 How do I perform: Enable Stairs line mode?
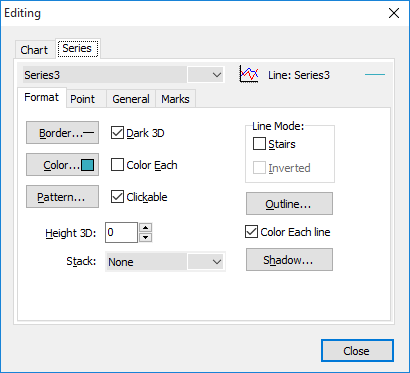click(259, 144)
